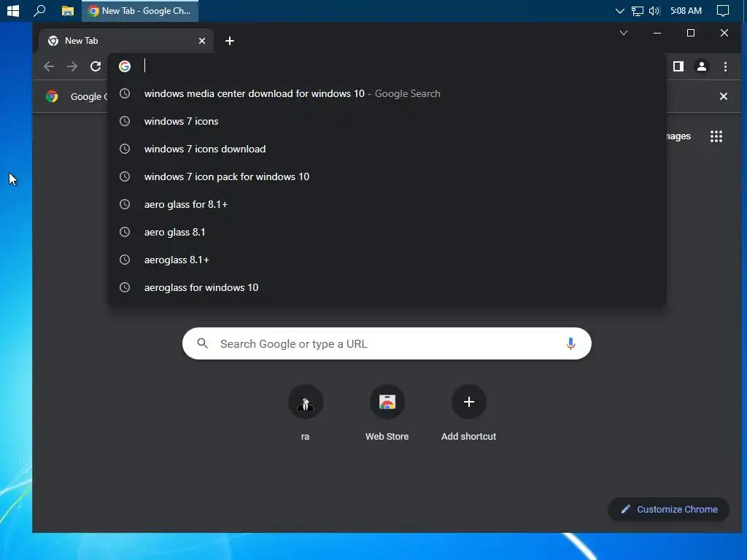Select suggestion windows 7 icons
This screenshot has width=747, height=560.
(x=387, y=122)
